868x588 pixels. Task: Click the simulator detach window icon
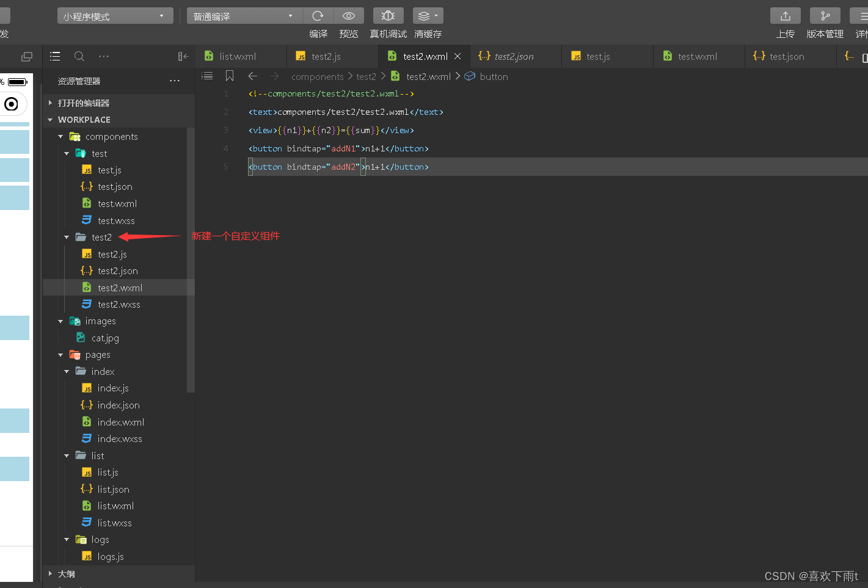tap(27, 56)
